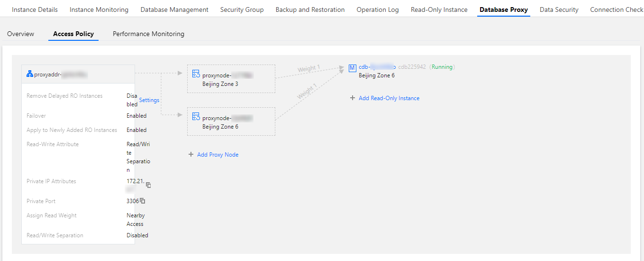Click the Enabled value for Failover

point(136,116)
